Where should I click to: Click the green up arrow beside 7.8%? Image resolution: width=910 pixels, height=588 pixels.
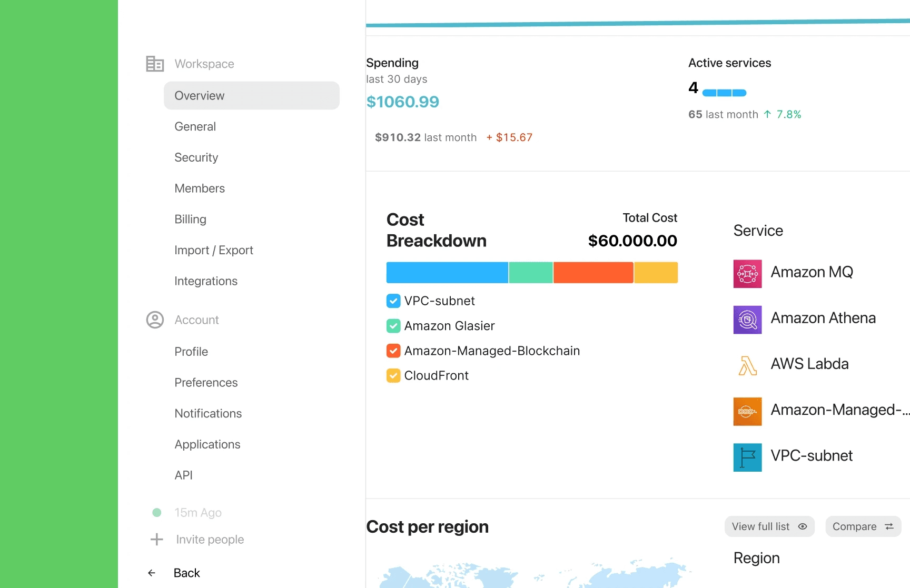[767, 114]
